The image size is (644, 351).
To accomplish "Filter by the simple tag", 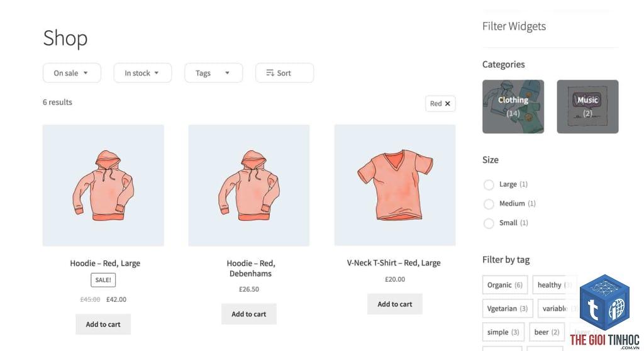I will click(x=503, y=332).
